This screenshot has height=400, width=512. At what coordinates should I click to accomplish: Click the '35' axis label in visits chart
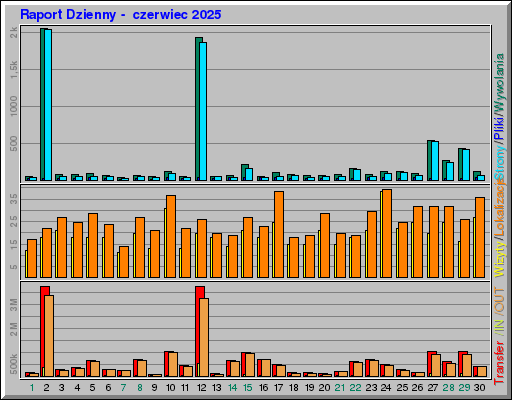tap(14, 199)
